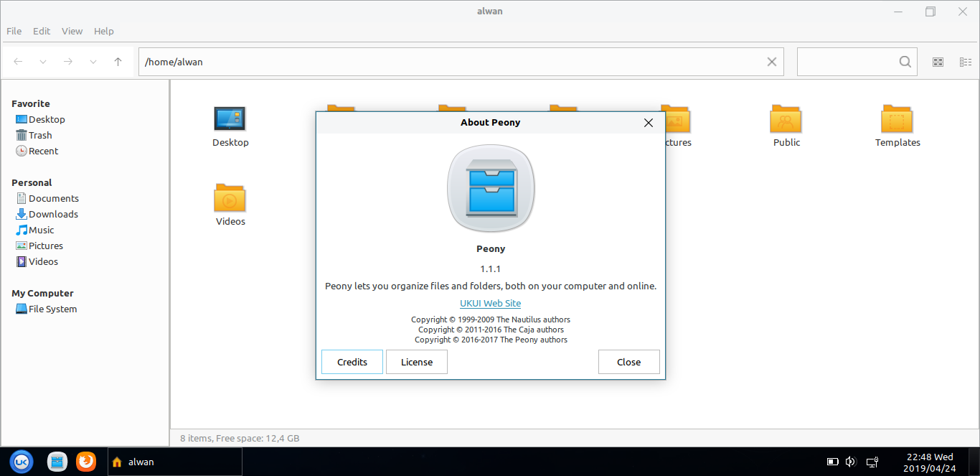Clear the location bar with X icon
The image size is (980, 476).
[772, 62]
